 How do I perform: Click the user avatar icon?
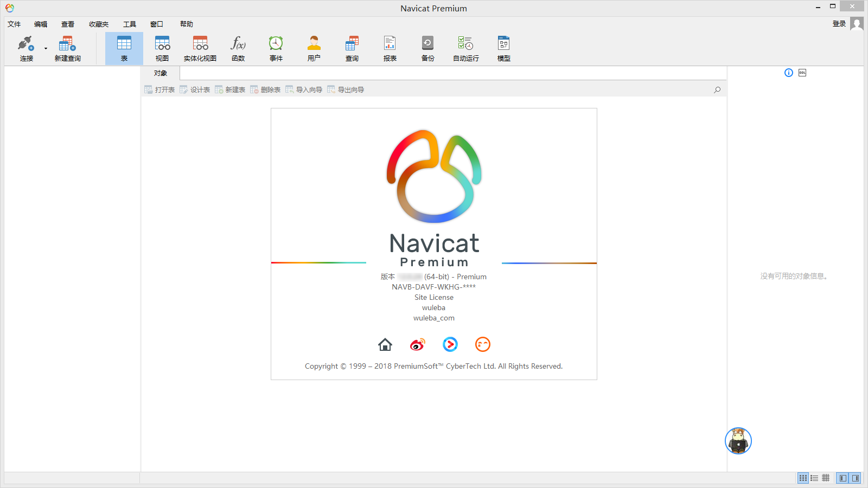click(x=857, y=23)
